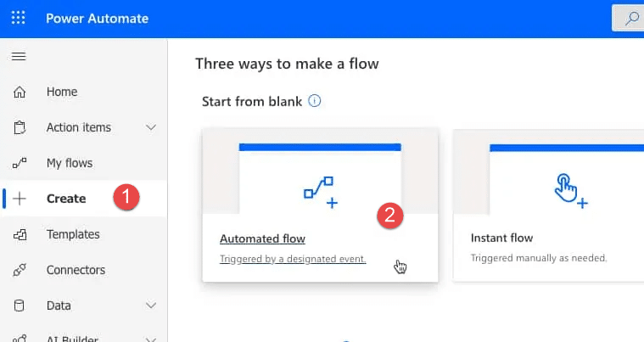Click the Data cylinder icon
This screenshot has width=644, height=342.
click(x=19, y=306)
